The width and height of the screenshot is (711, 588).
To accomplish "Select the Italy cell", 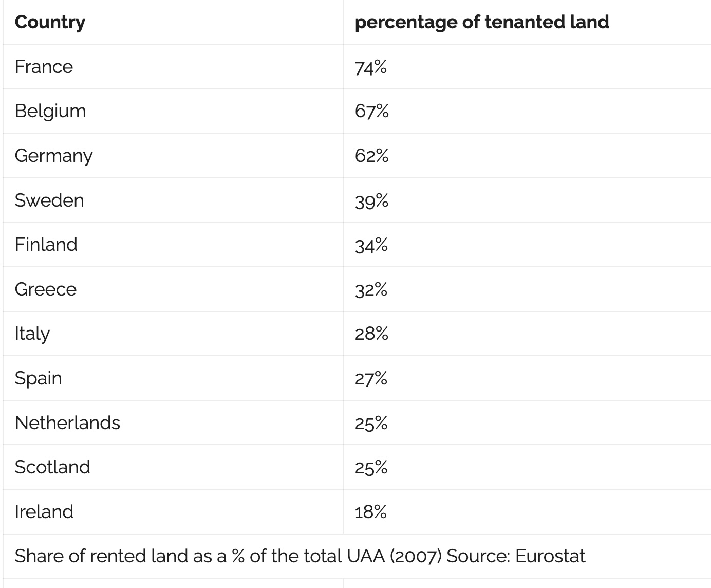I will [x=32, y=334].
